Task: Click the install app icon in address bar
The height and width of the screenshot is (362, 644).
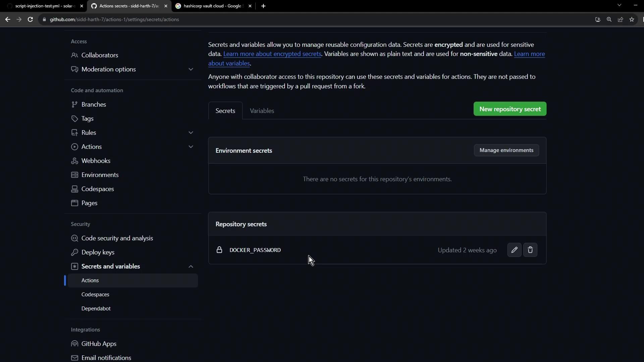Action: pos(598,19)
